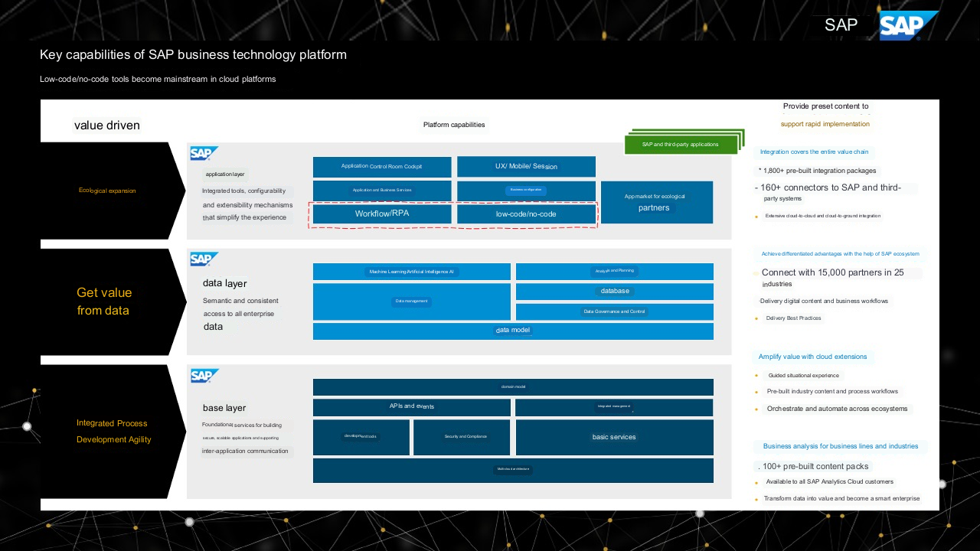Click the Integrated management box

pyautogui.click(x=614, y=407)
